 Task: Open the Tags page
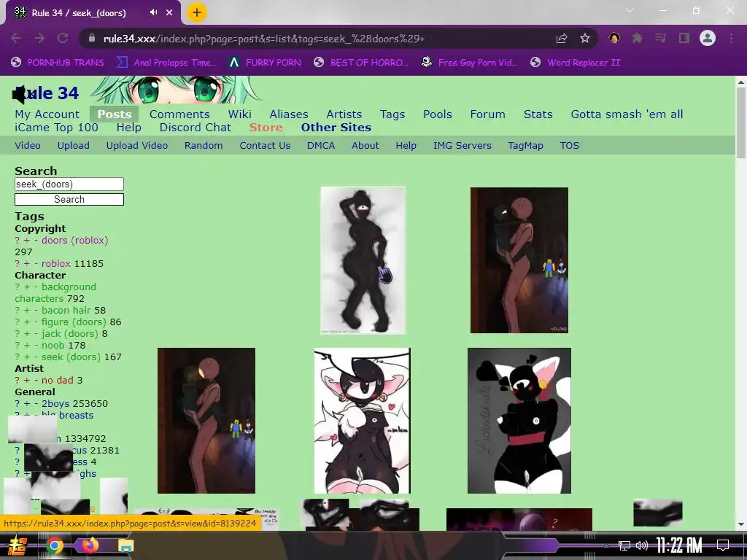click(392, 114)
